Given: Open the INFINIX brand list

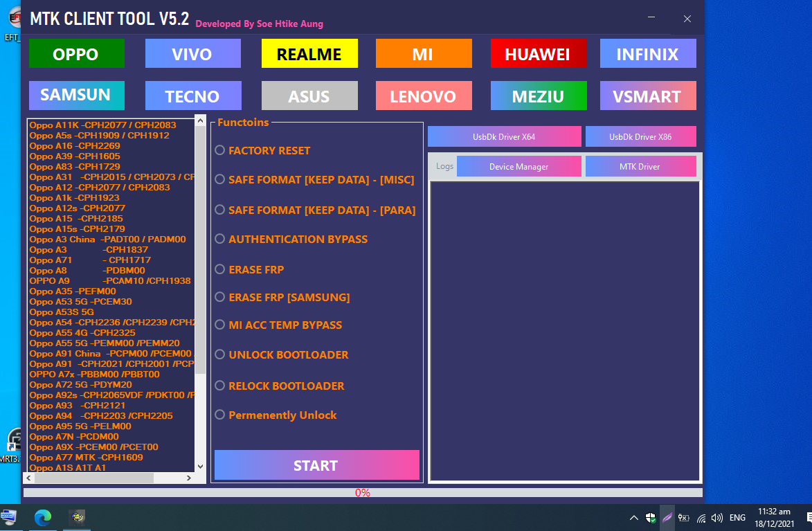Looking at the screenshot, I should (648, 53).
